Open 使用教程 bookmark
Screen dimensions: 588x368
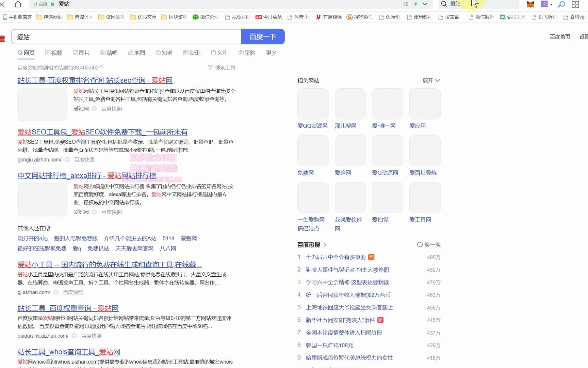pos(420,17)
